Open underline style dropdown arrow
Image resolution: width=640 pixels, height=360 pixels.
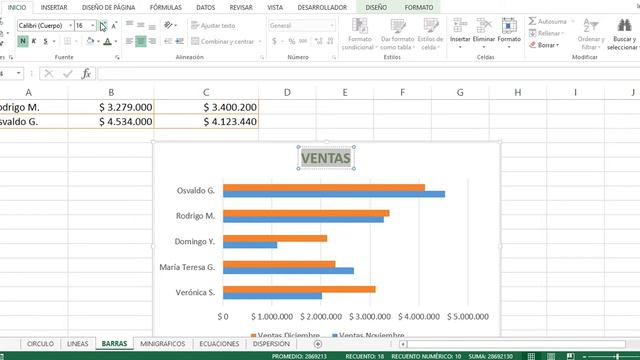54,41
